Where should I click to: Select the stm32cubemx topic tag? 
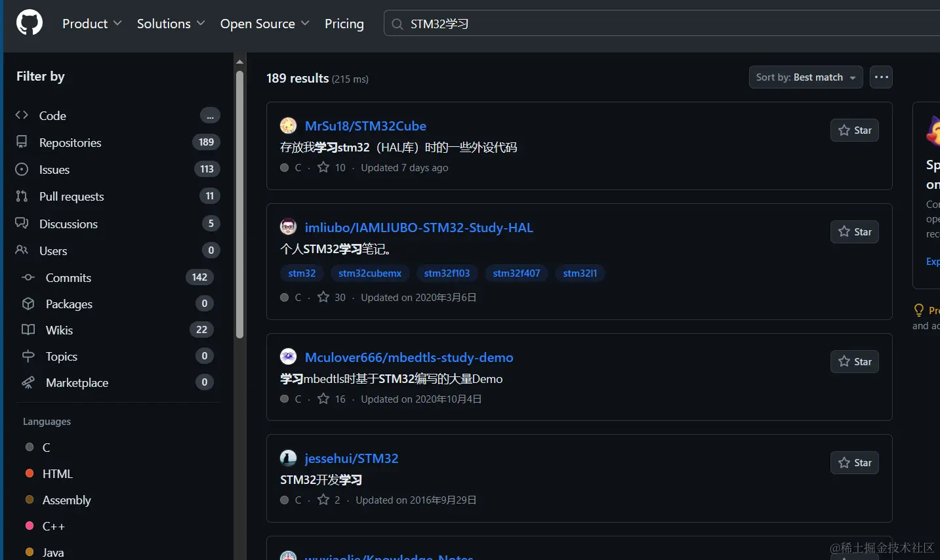pos(370,273)
